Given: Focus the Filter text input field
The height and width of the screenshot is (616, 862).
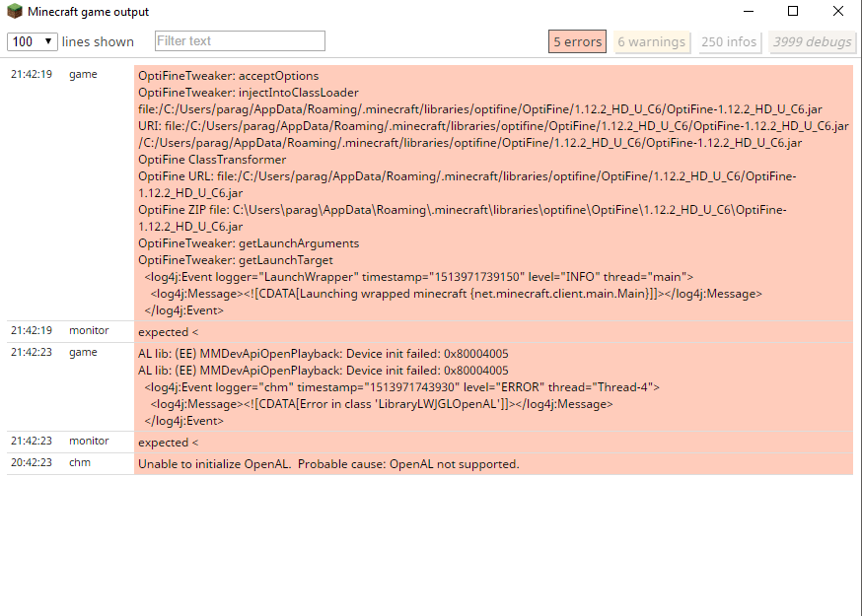Looking at the screenshot, I should [x=240, y=41].
